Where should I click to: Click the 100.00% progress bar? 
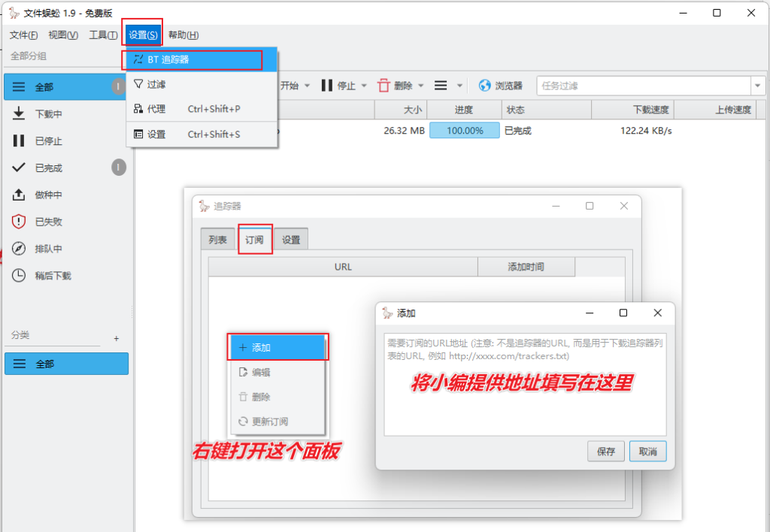[x=464, y=130]
